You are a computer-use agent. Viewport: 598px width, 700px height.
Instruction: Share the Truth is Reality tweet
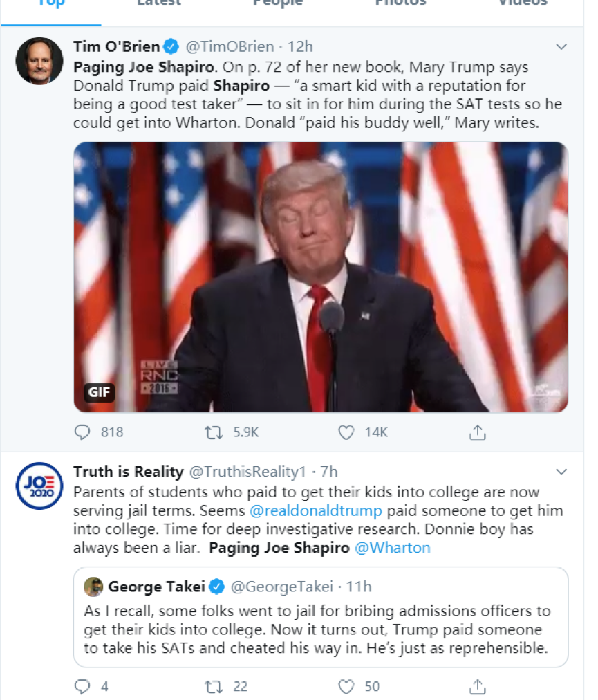click(477, 686)
